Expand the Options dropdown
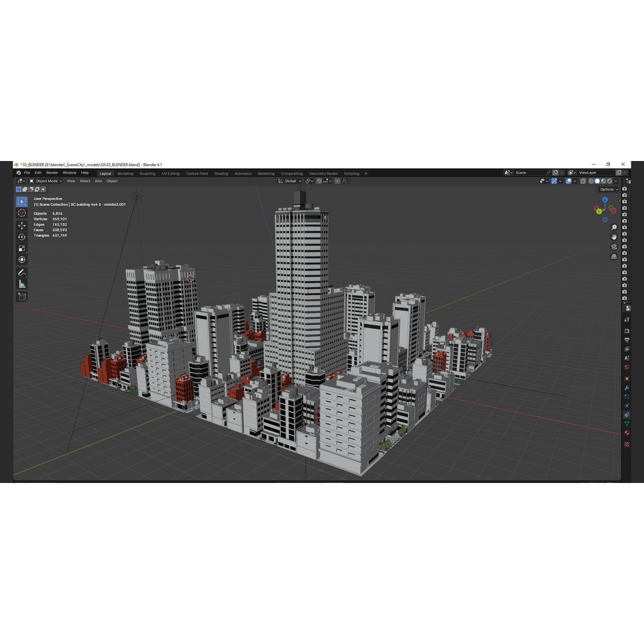The image size is (644, 644). 609,190
